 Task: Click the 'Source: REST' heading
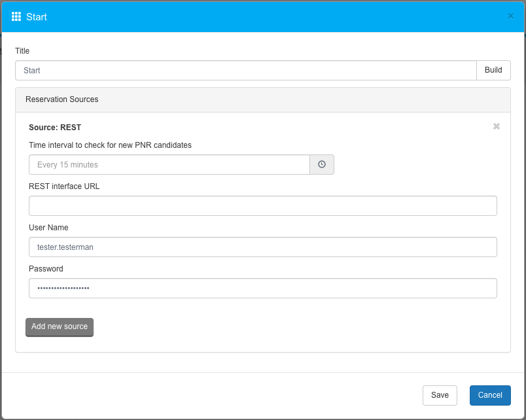coord(55,128)
